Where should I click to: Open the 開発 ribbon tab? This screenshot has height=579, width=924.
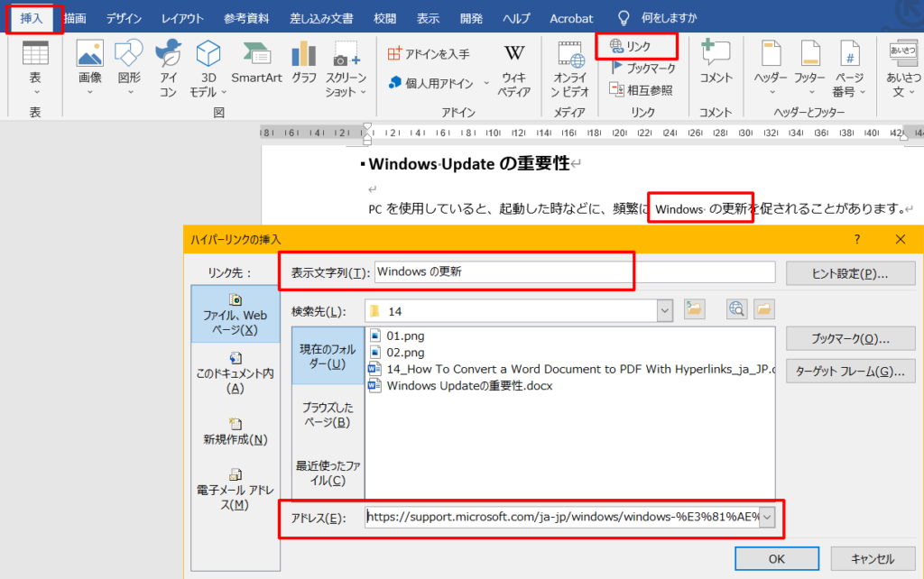[471, 18]
